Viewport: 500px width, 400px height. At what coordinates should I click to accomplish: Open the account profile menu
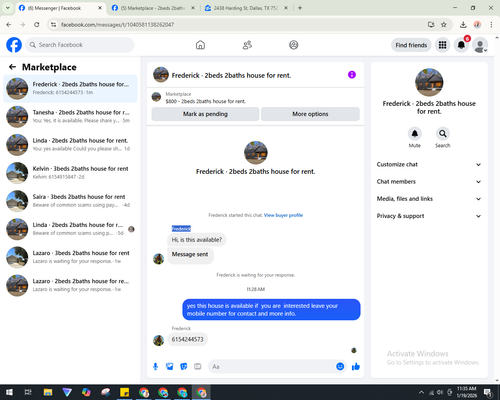(480, 45)
